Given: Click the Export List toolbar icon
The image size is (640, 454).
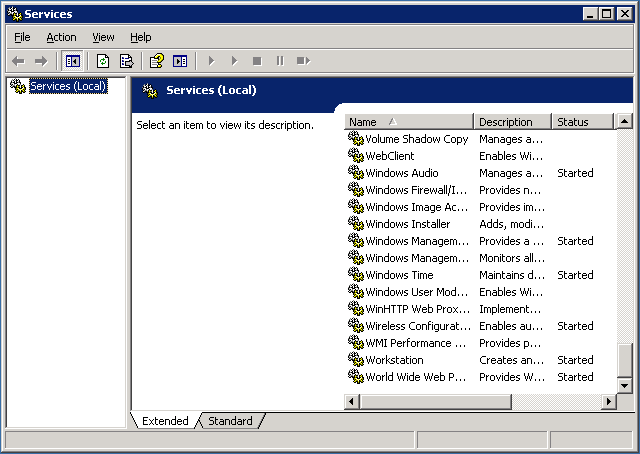Looking at the screenshot, I should click(x=127, y=61).
